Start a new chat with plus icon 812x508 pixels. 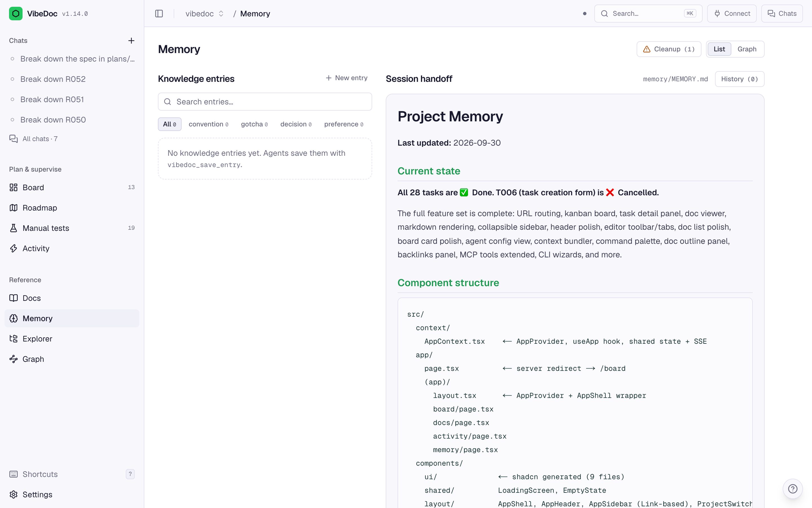[x=131, y=41]
